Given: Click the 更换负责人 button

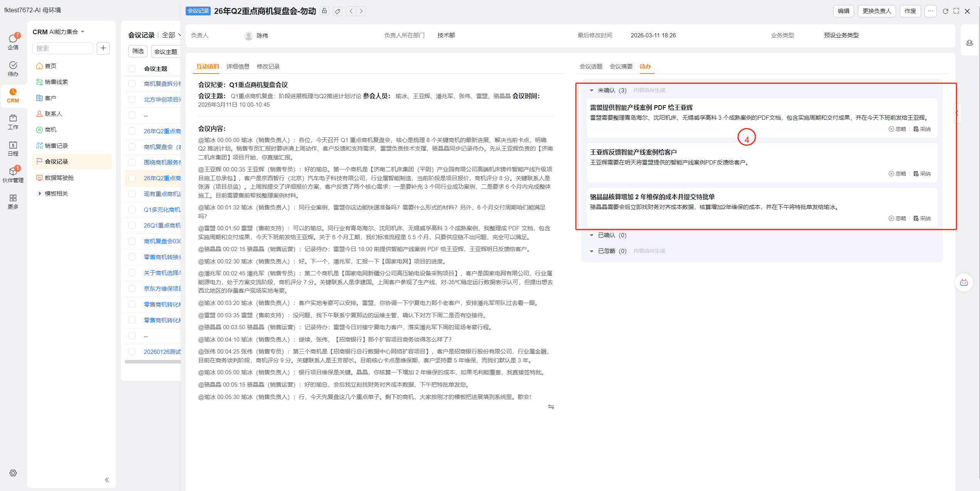Looking at the screenshot, I should (876, 11).
